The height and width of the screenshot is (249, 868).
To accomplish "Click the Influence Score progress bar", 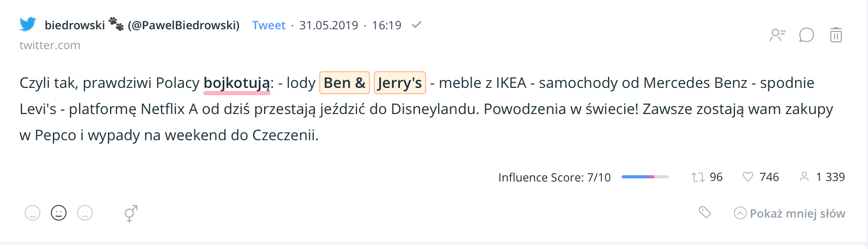I will [645, 177].
